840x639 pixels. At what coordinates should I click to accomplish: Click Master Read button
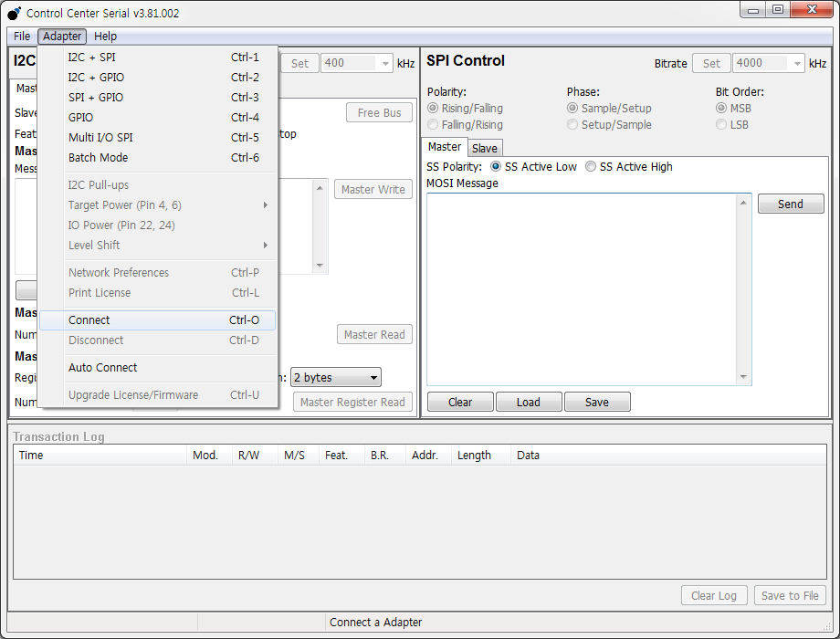(374, 335)
